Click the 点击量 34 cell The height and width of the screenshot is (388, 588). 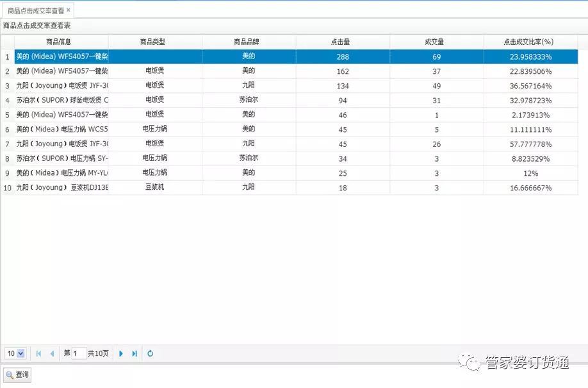(x=343, y=158)
